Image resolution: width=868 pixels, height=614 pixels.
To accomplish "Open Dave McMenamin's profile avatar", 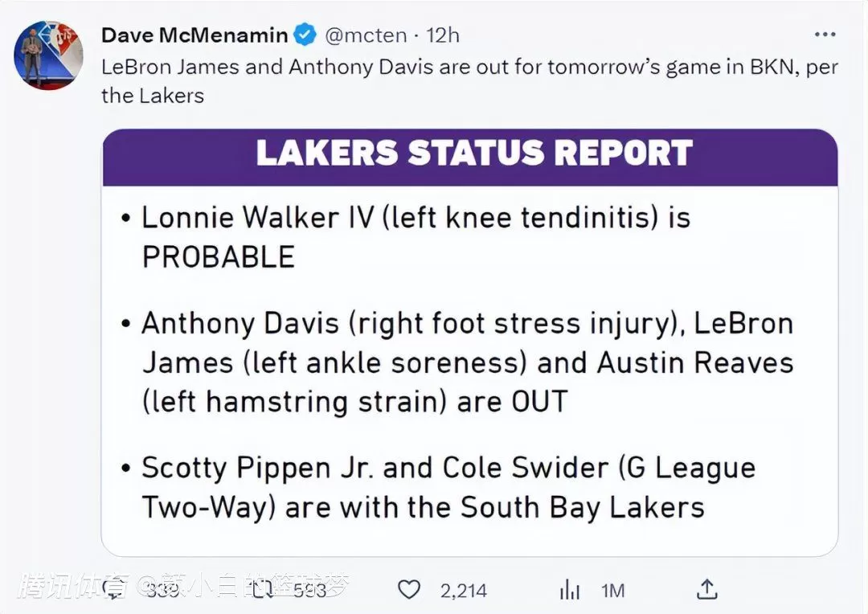I will pos(48,55).
